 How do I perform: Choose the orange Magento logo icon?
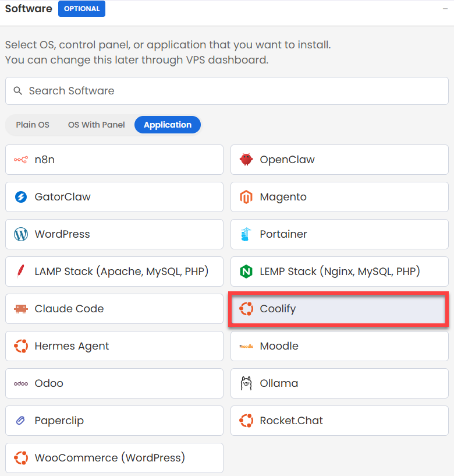pyautogui.click(x=246, y=197)
